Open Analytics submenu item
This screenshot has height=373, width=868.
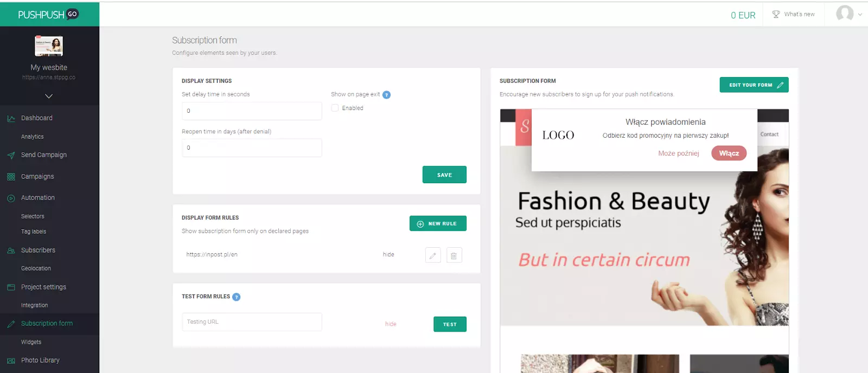pos(33,137)
